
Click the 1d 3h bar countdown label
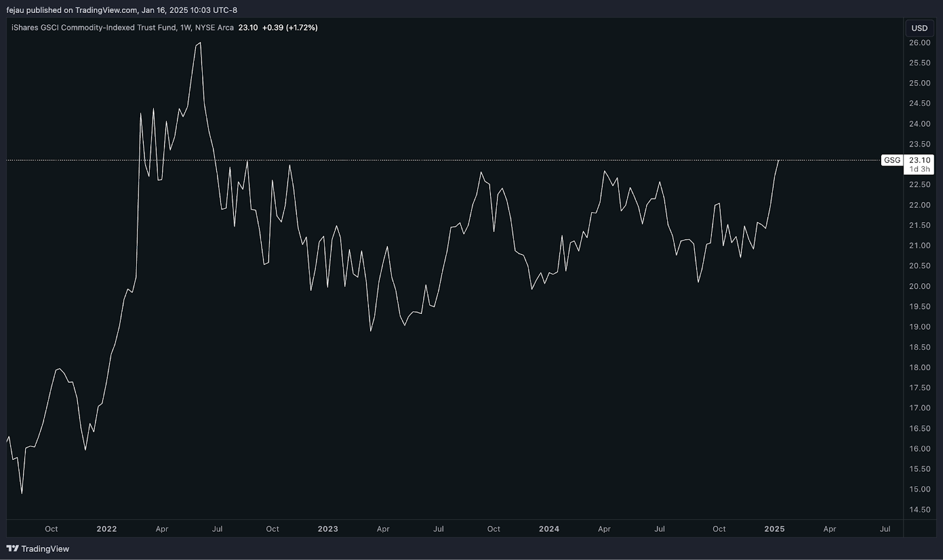(919, 169)
